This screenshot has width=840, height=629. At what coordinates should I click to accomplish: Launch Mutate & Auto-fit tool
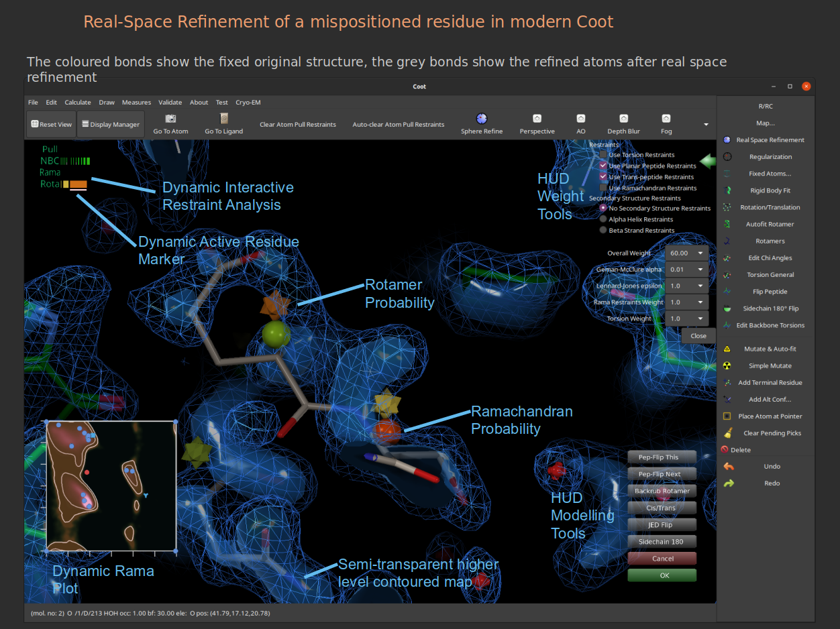(727, 349)
